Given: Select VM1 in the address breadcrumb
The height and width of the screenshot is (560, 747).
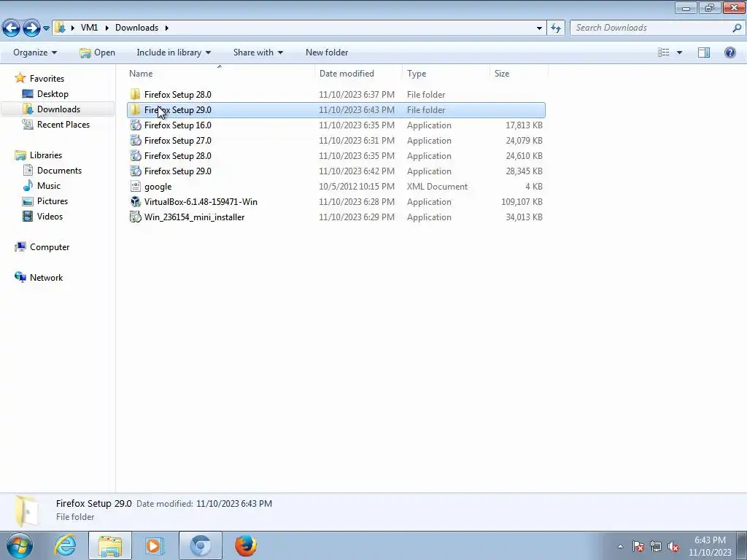Looking at the screenshot, I should coord(89,28).
